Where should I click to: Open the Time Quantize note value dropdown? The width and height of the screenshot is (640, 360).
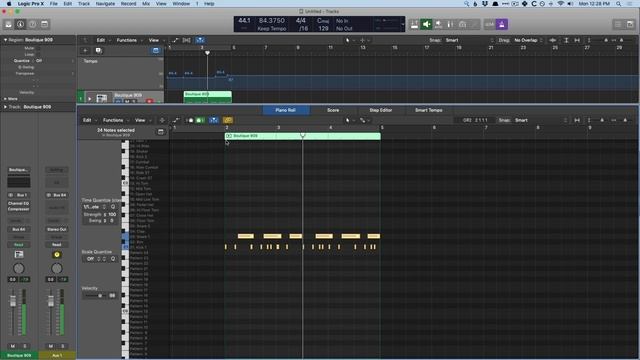(x=94, y=207)
